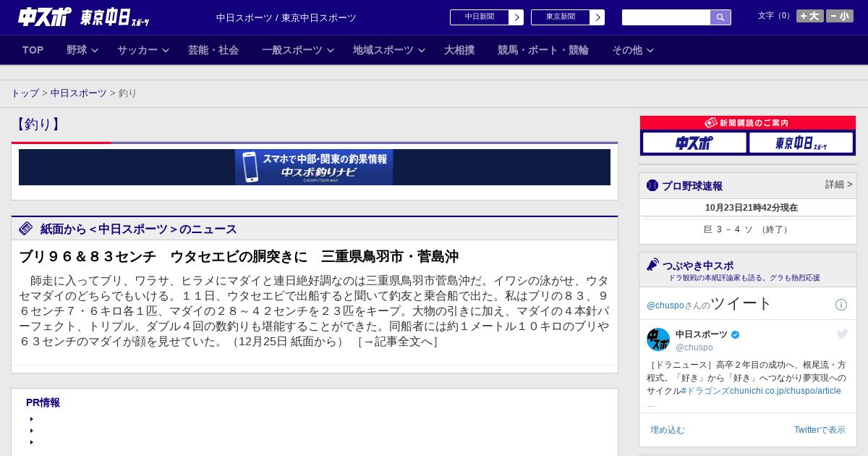Expand the 野球 dropdown chevron
The image size is (868, 456).
click(x=95, y=51)
